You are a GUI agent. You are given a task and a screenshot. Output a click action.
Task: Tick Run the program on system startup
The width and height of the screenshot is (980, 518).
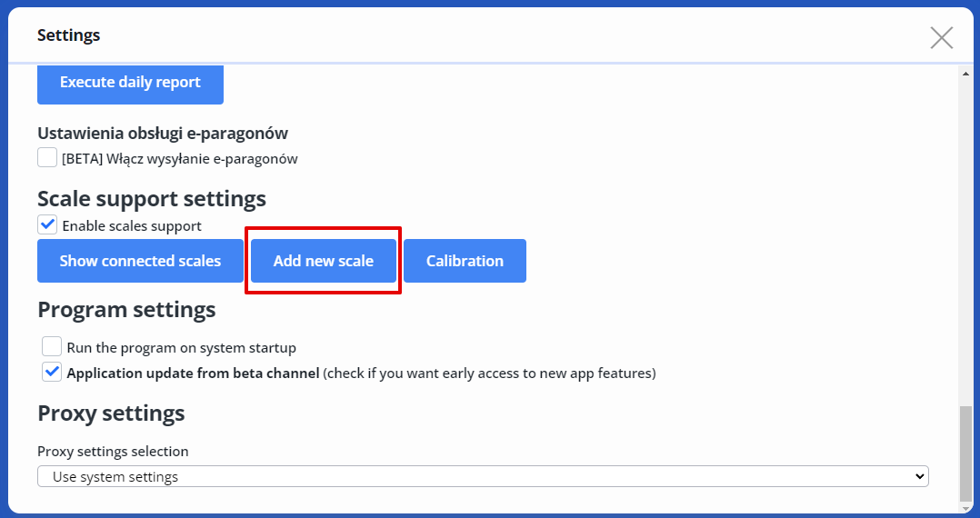tap(52, 346)
